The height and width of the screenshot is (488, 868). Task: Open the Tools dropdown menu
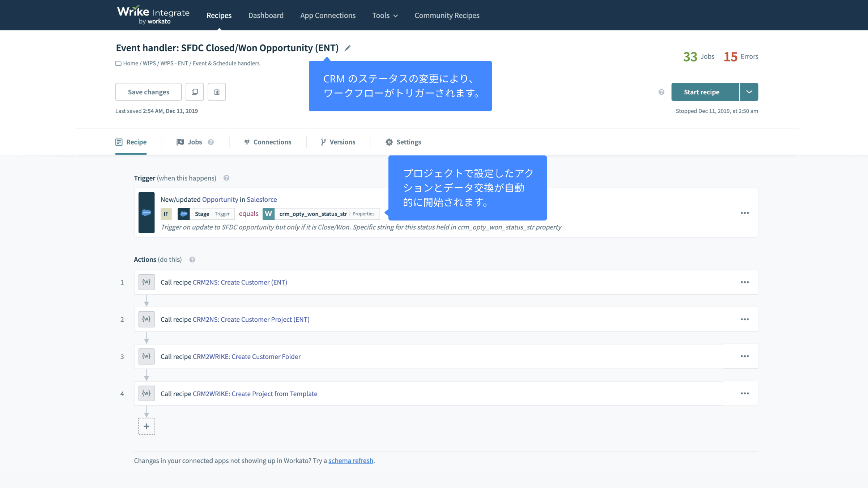point(385,15)
